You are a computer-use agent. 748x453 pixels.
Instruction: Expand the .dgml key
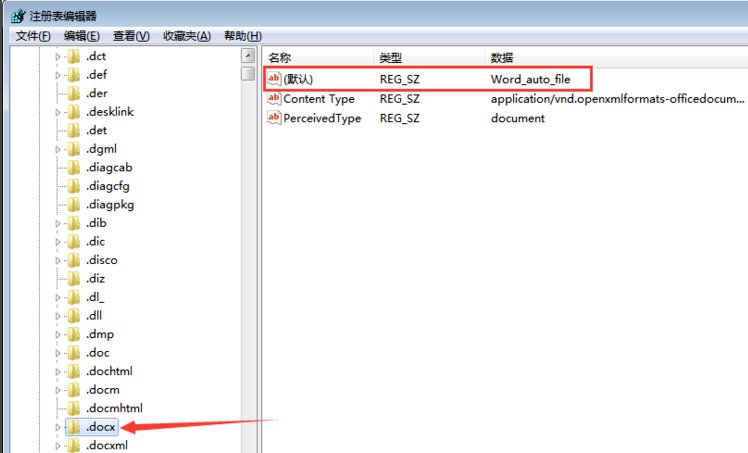(x=58, y=150)
